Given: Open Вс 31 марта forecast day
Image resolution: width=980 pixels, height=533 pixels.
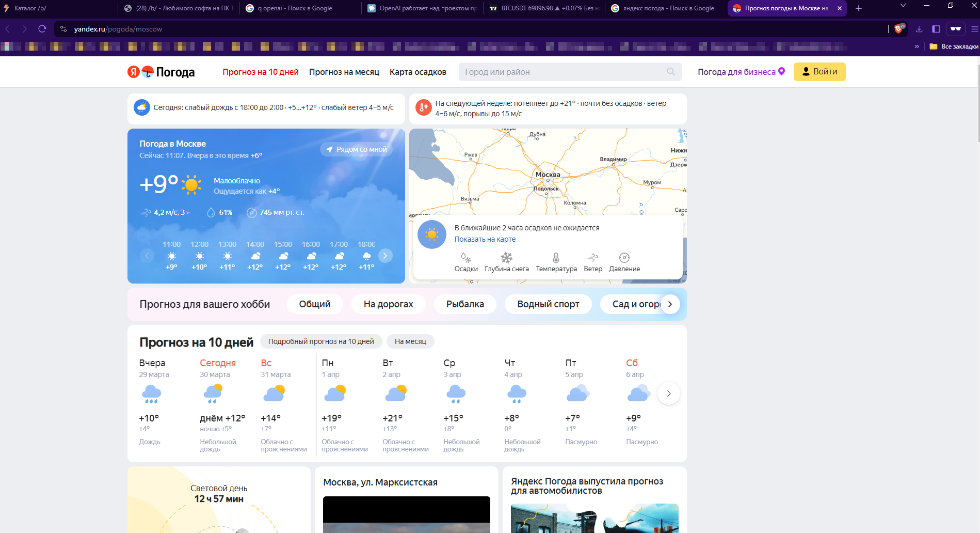Looking at the screenshot, I should tap(284, 405).
